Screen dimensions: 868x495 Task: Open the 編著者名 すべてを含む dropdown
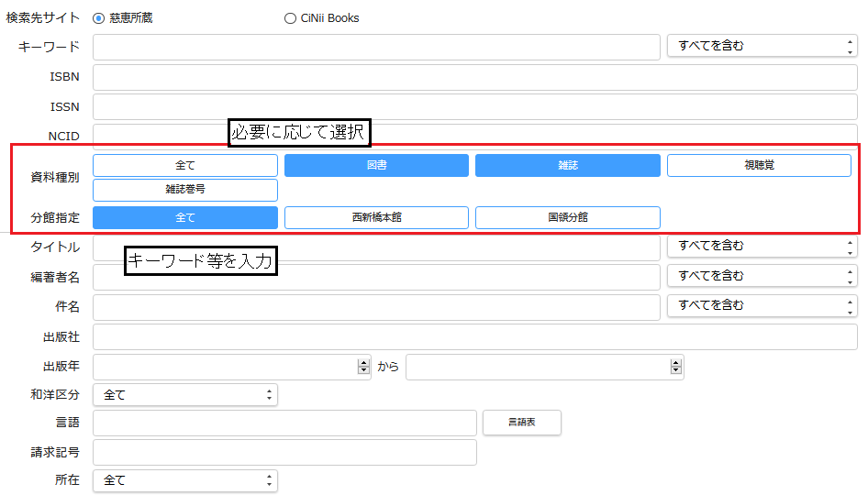[x=762, y=275]
